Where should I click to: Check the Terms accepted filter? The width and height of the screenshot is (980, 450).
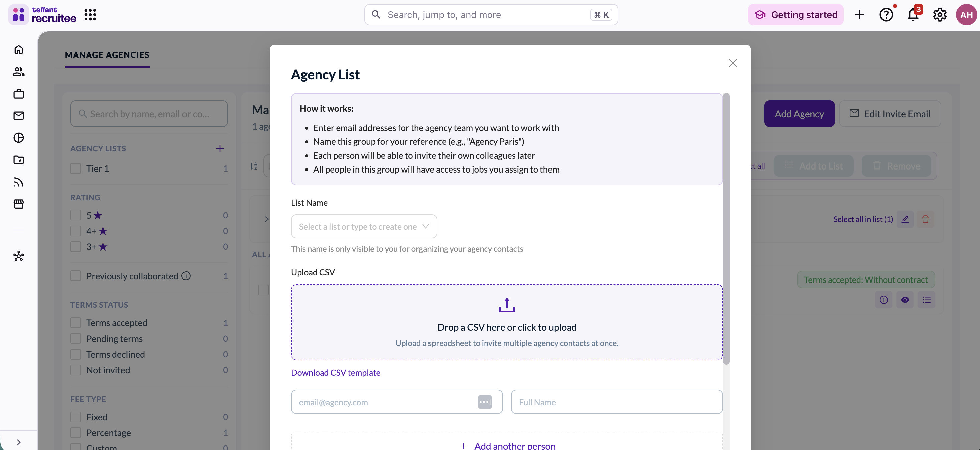[76, 323]
